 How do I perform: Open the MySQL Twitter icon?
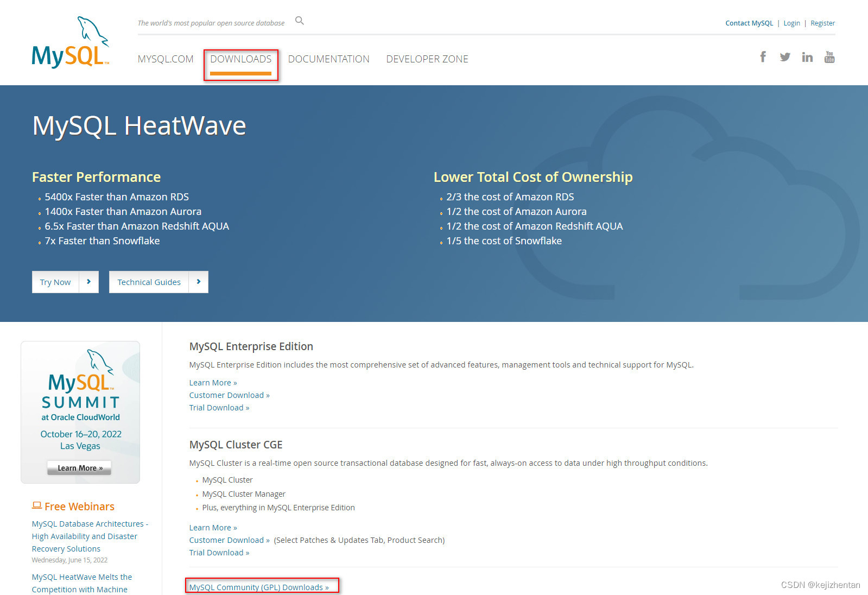pyautogui.click(x=785, y=57)
